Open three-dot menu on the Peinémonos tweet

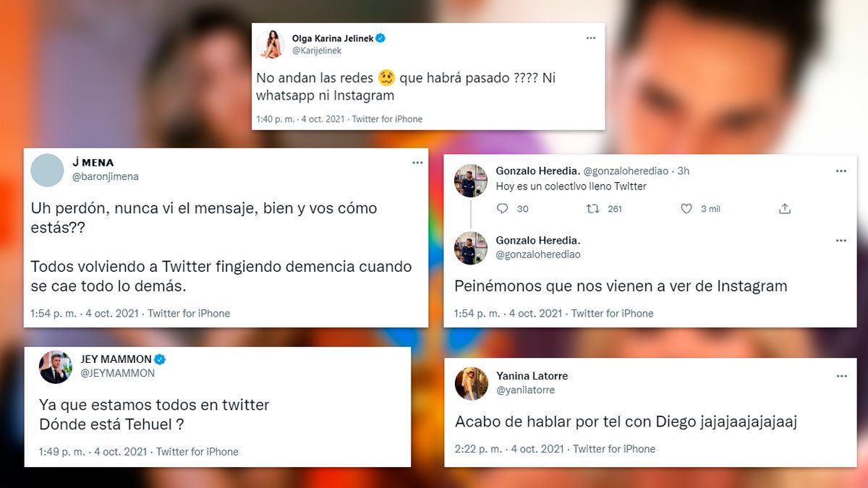point(841,240)
